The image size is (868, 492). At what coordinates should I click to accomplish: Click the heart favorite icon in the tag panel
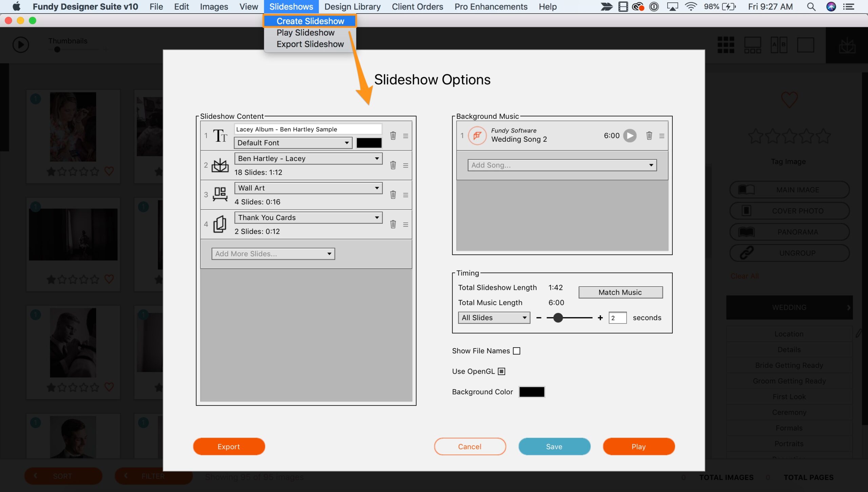(x=789, y=99)
